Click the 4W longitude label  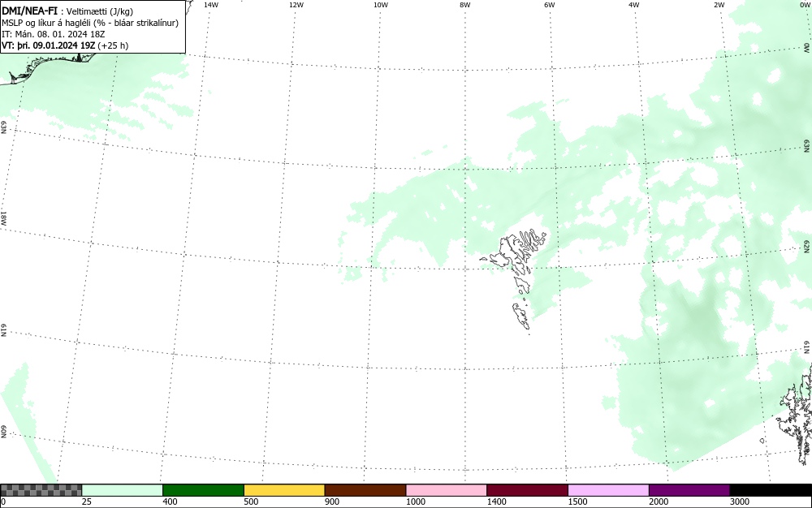click(x=634, y=5)
